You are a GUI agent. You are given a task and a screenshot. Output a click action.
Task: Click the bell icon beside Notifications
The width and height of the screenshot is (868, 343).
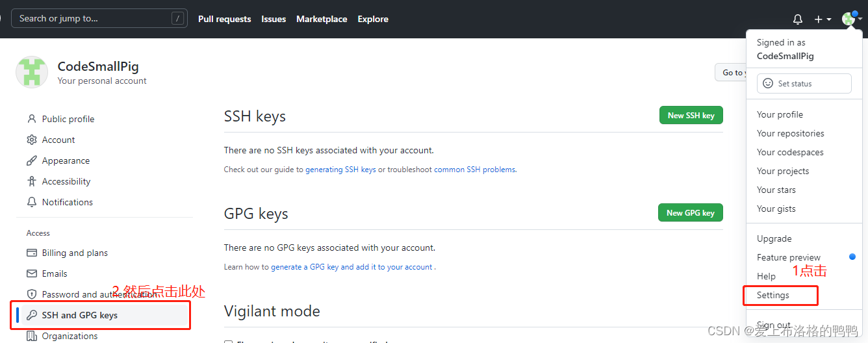(32, 202)
